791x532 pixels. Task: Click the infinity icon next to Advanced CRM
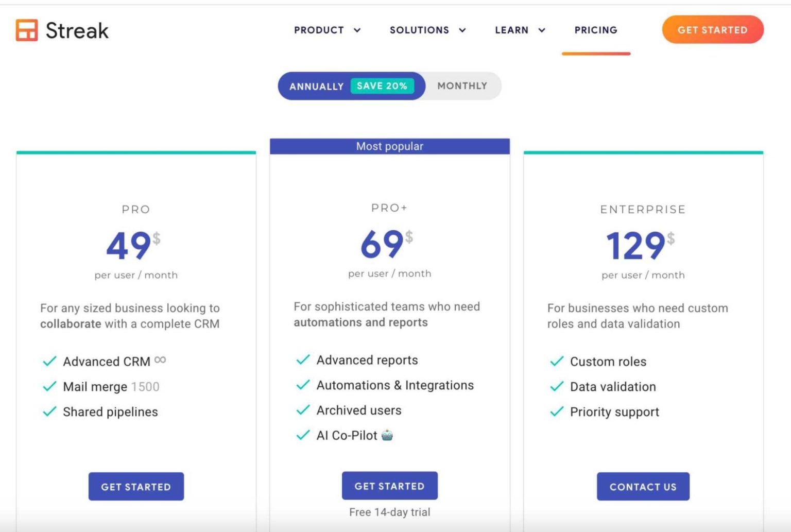point(160,359)
